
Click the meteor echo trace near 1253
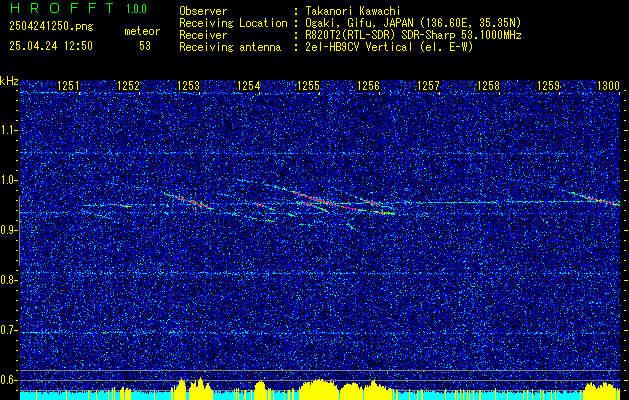(x=189, y=201)
